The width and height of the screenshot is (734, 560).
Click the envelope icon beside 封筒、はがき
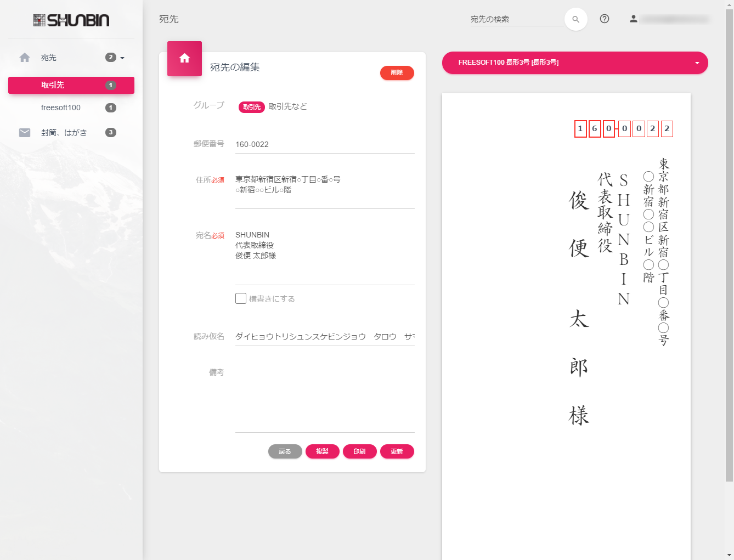pos(25,132)
